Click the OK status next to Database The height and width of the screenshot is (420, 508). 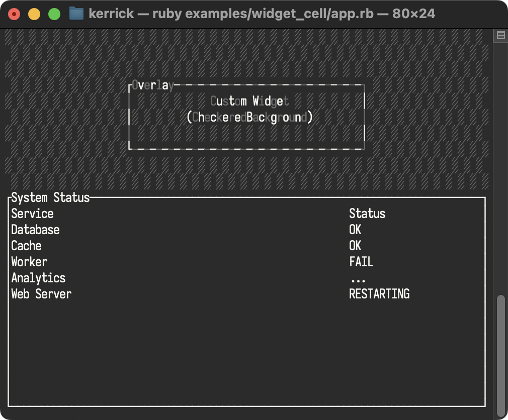[355, 230]
